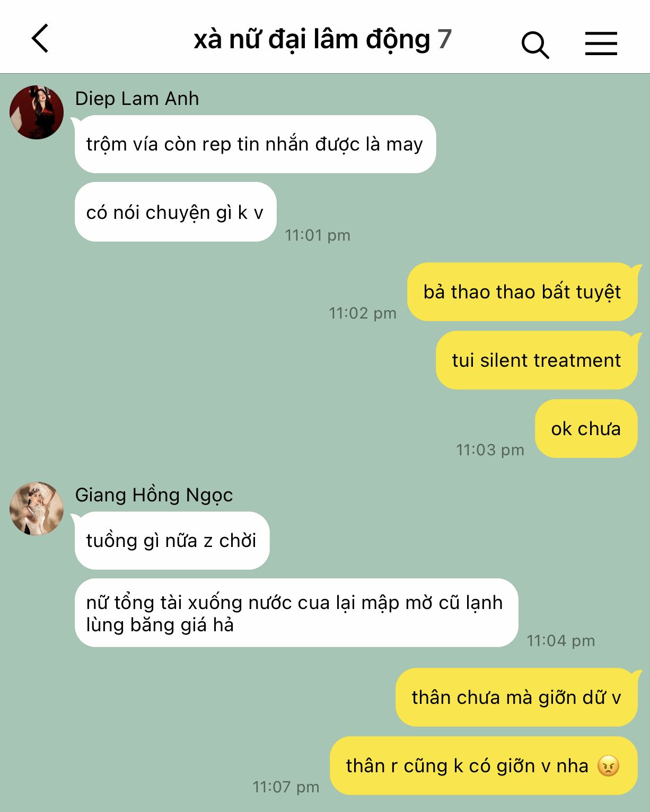The image size is (650, 812).
Task: Tap the member count 7 in header
Action: click(x=444, y=39)
